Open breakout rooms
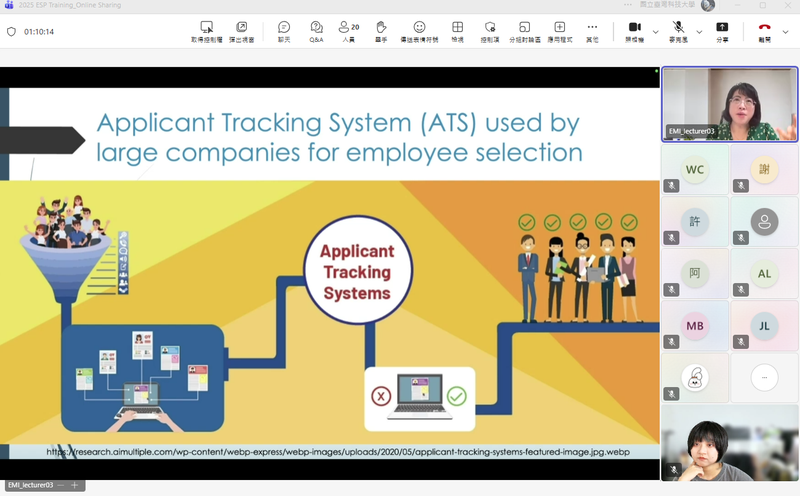 [524, 31]
